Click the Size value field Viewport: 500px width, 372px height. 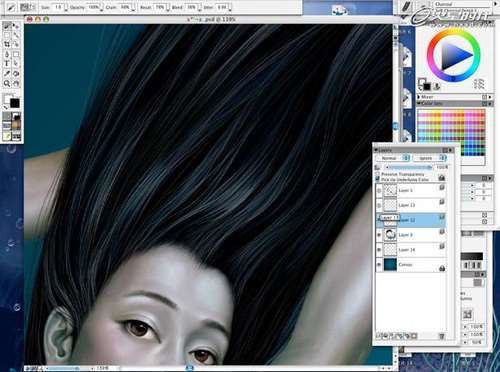57,7
